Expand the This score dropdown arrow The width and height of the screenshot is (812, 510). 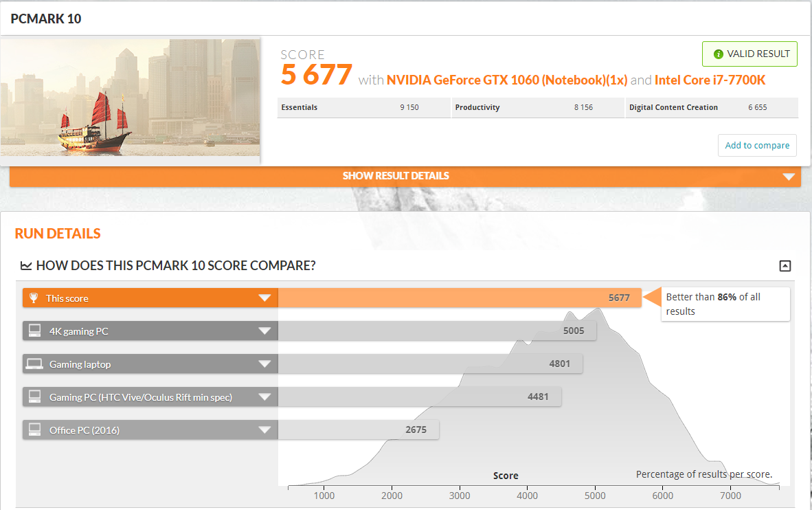click(264, 298)
